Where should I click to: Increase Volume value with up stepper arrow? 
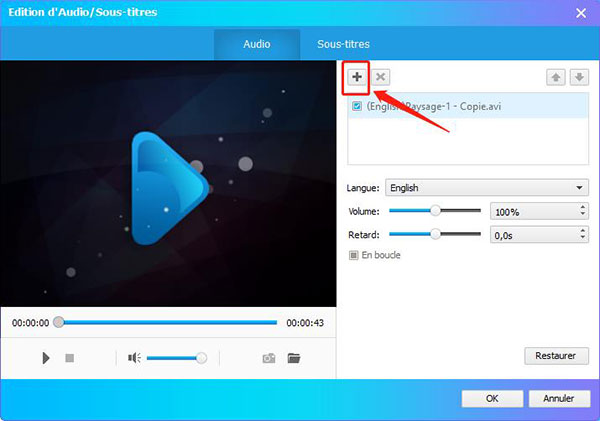coord(583,207)
